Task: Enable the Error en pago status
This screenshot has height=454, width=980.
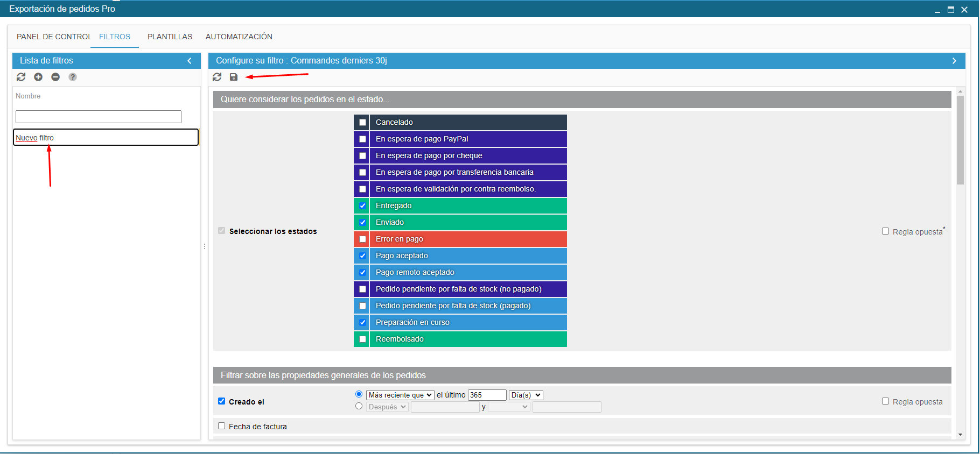Action: 362,239
